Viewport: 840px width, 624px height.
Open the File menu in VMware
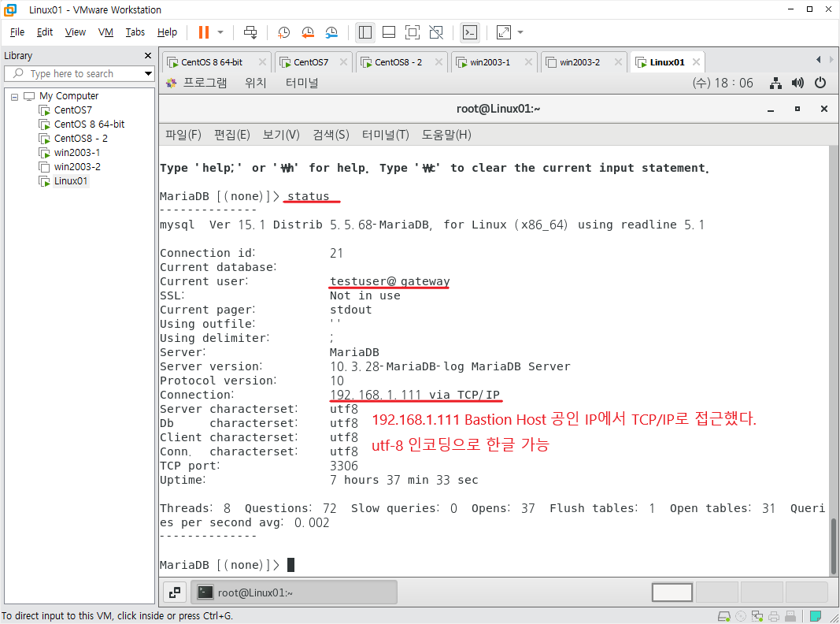click(x=17, y=32)
